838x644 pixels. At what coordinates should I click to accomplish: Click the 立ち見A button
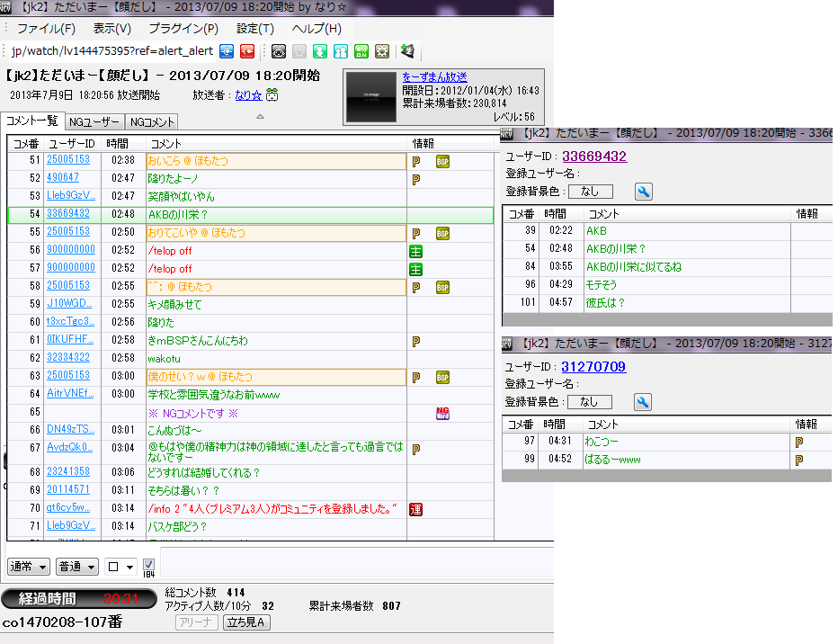tap(247, 622)
